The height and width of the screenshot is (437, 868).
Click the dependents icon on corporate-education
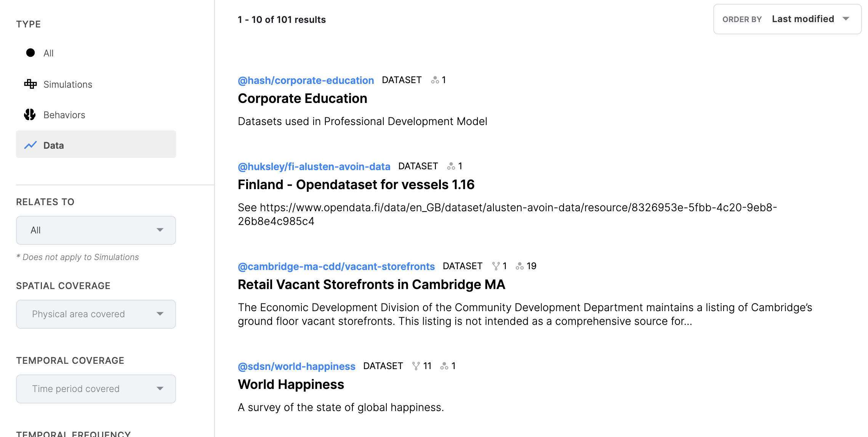tap(435, 80)
